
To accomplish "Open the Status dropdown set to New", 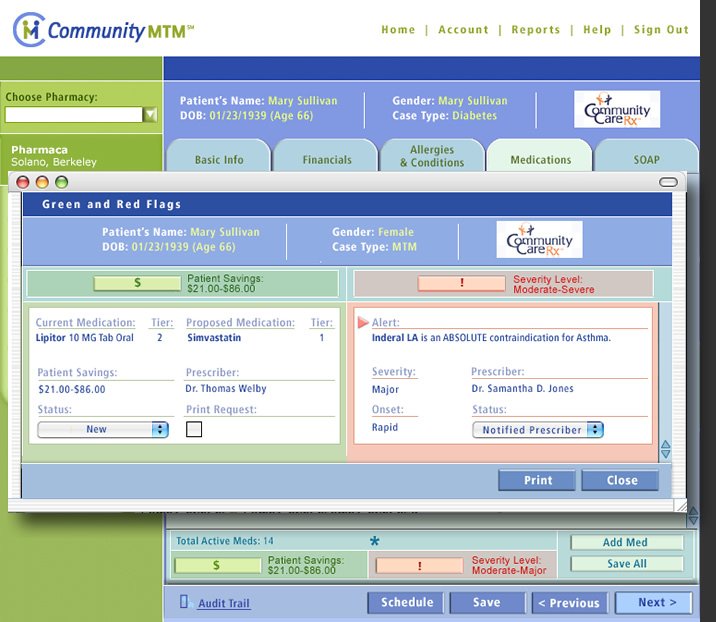I will (102, 429).
